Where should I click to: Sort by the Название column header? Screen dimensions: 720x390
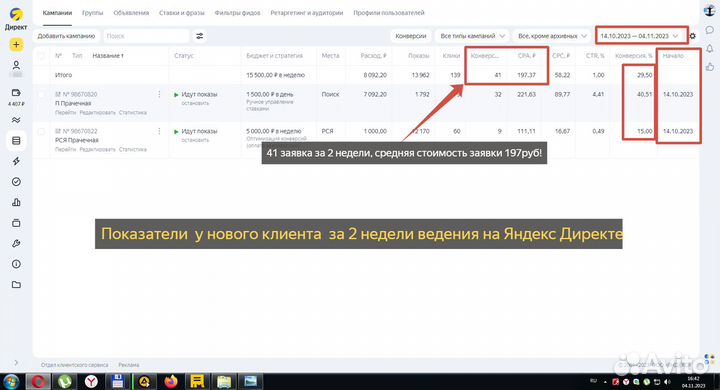[x=108, y=56]
